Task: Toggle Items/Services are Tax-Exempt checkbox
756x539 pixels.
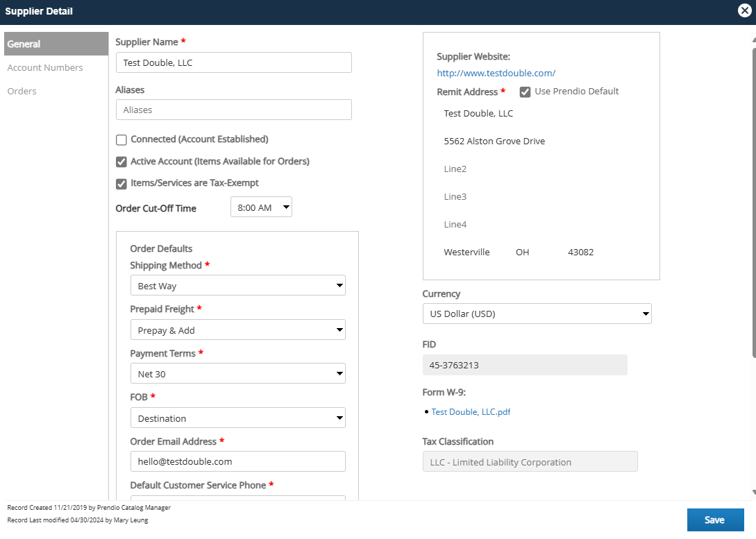Action: tap(121, 184)
